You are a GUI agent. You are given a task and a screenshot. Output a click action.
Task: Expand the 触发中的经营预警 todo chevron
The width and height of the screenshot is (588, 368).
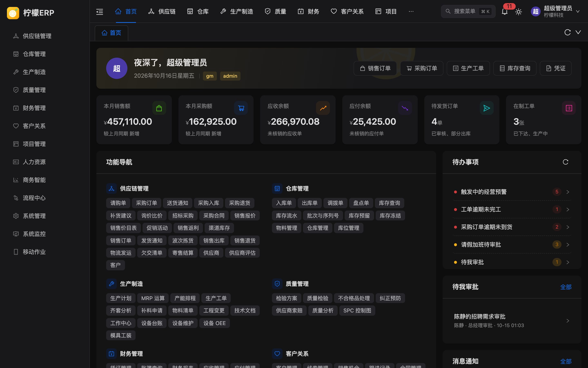pos(568,192)
